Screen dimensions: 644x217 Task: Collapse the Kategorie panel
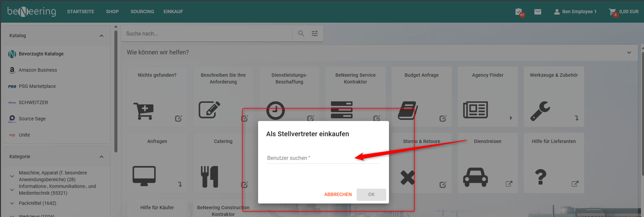point(102,157)
